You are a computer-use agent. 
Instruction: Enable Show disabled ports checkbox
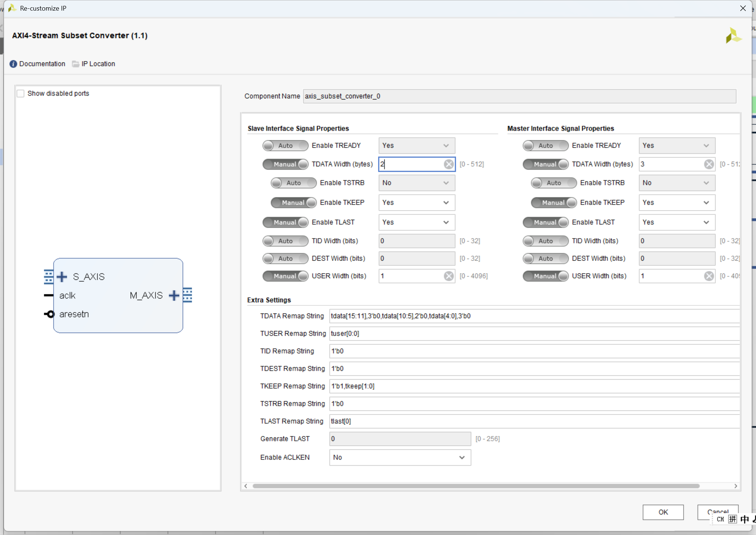tap(21, 94)
